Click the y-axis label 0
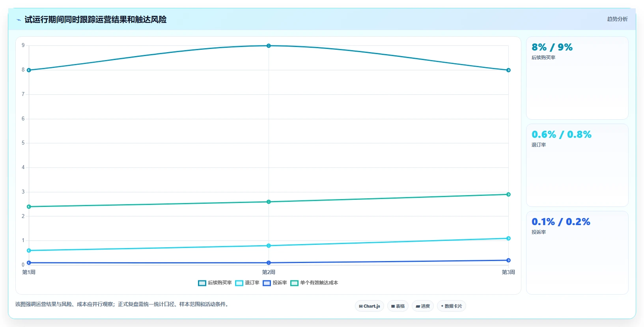The width and height of the screenshot is (644, 327). (x=23, y=265)
